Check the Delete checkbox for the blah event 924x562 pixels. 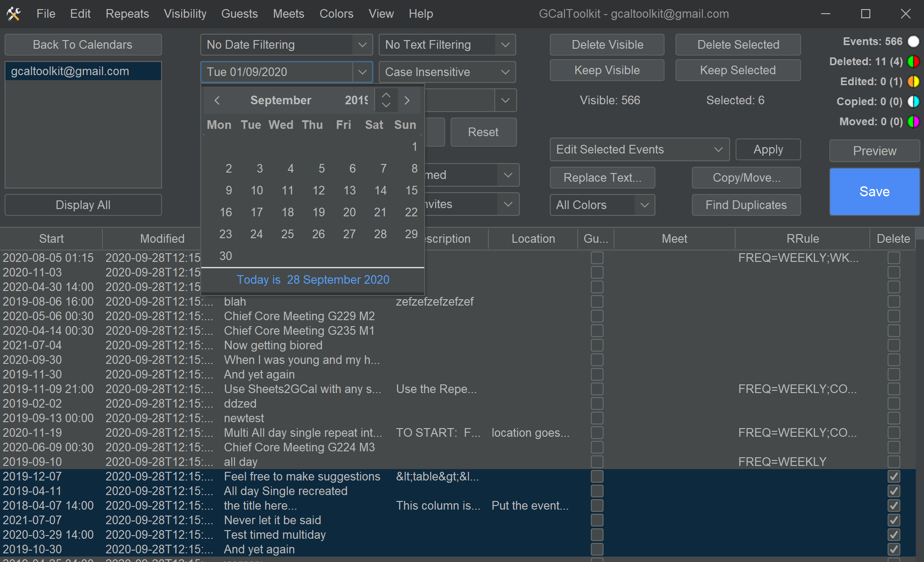pos(894,301)
